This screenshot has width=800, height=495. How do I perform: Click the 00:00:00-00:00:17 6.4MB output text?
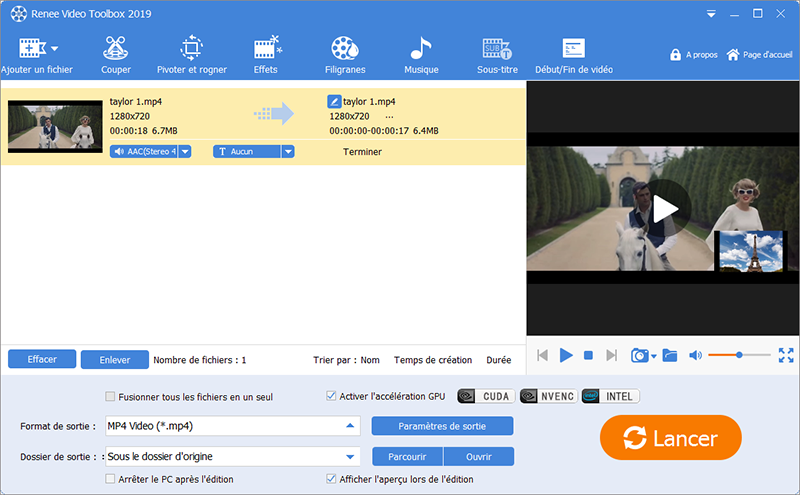(x=384, y=131)
